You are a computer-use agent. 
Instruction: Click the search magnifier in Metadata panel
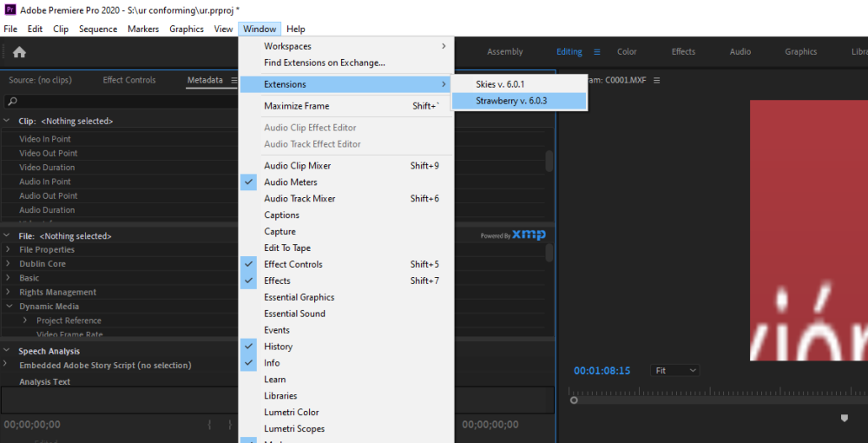click(x=13, y=102)
